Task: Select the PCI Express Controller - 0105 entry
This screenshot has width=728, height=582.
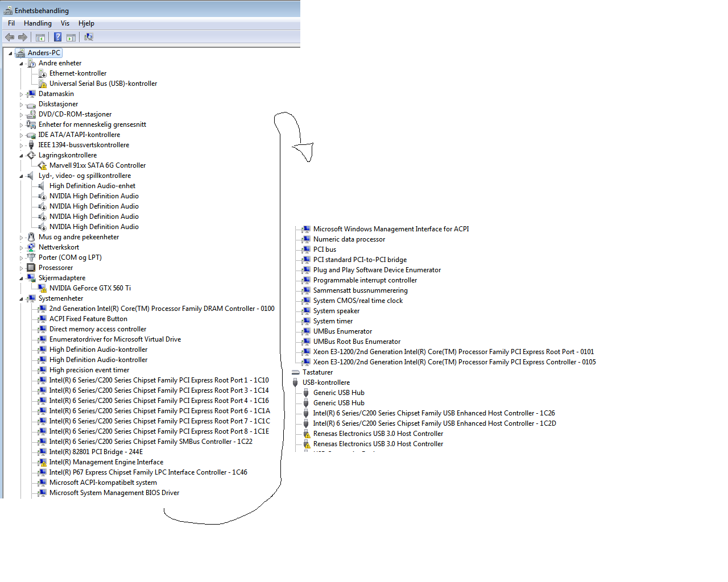Action: (454, 362)
